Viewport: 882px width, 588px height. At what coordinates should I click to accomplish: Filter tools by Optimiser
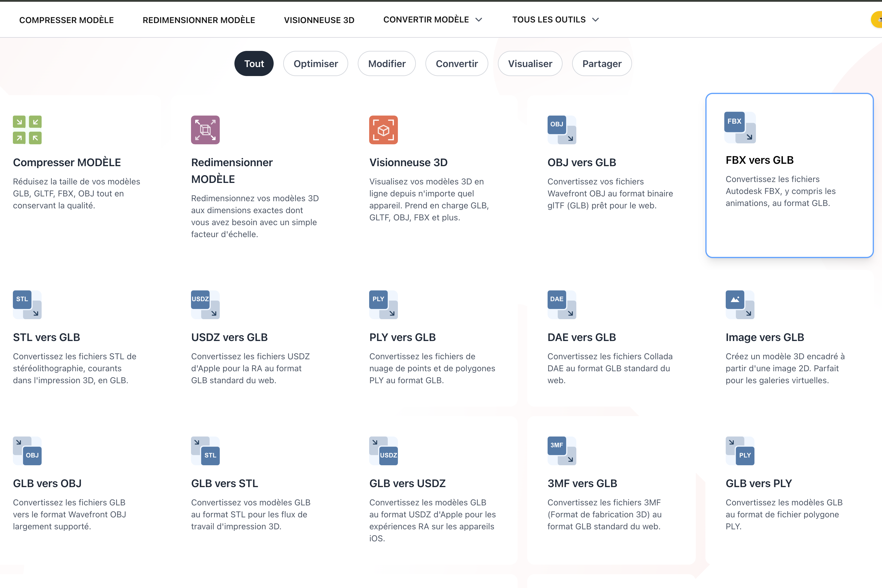click(315, 64)
